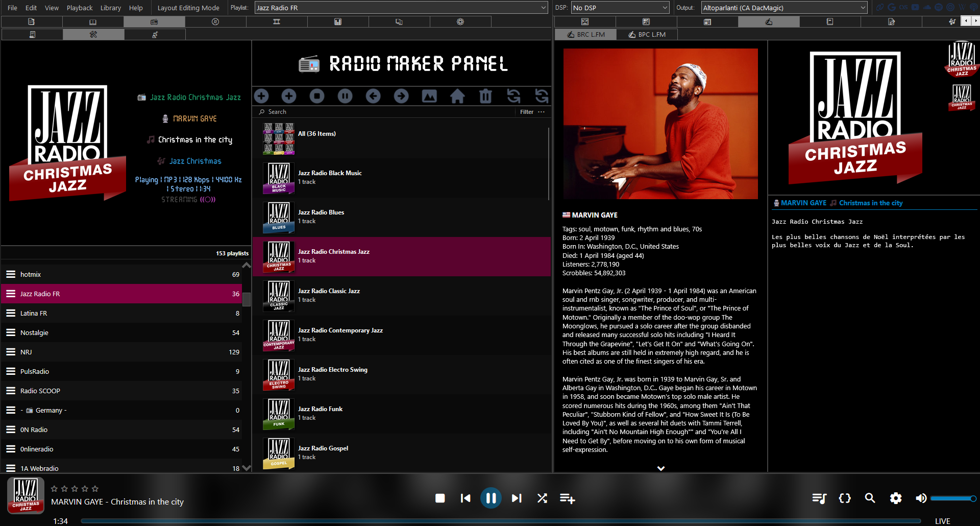Click the left arrow icon in Radio Maker Panel
980x526 pixels.
(373, 96)
